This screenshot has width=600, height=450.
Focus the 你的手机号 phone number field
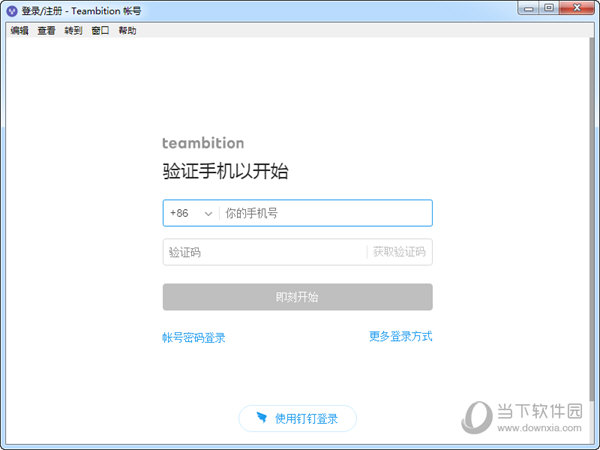327,213
